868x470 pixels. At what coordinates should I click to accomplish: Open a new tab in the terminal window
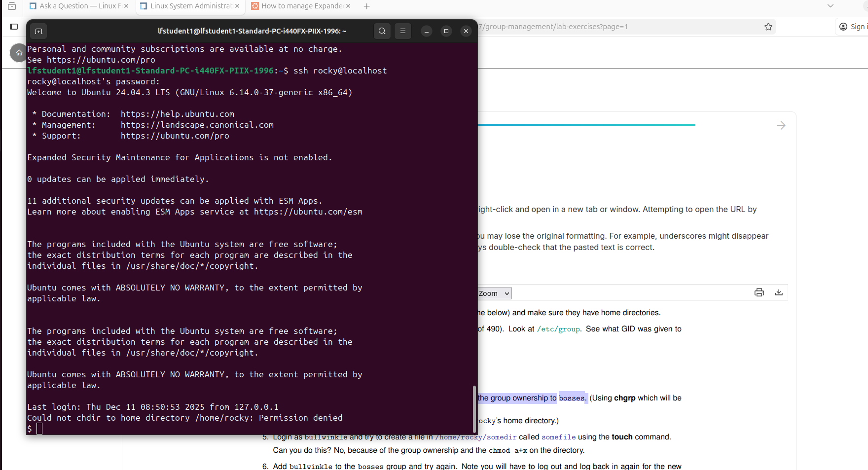38,31
